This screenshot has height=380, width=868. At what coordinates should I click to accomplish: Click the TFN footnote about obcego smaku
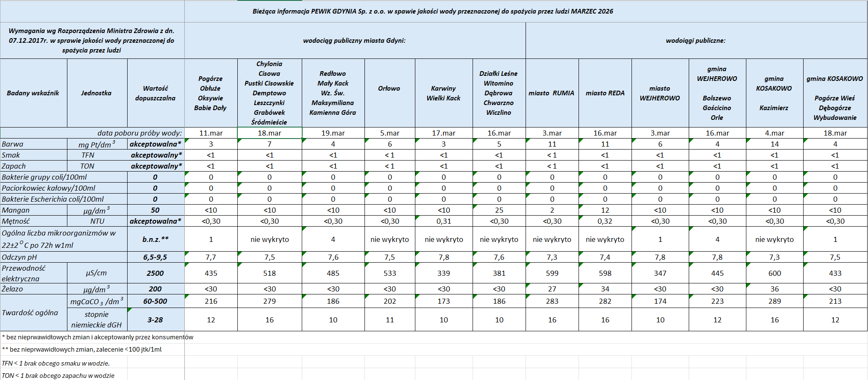click(56, 363)
